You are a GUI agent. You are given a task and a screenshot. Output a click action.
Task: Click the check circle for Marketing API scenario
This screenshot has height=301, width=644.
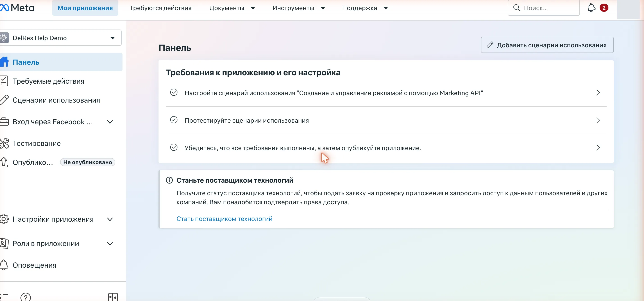click(174, 93)
